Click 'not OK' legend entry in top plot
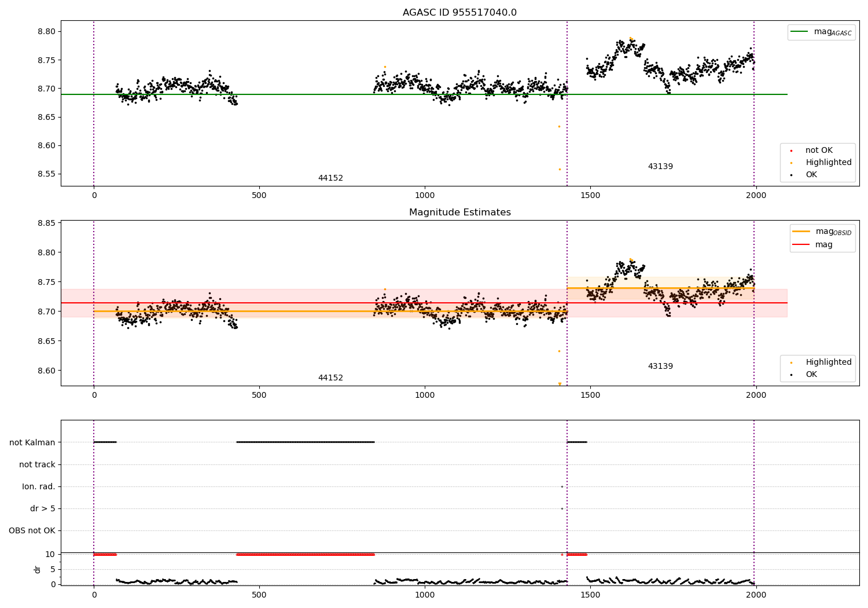This screenshot has width=868, height=608. tap(818, 151)
